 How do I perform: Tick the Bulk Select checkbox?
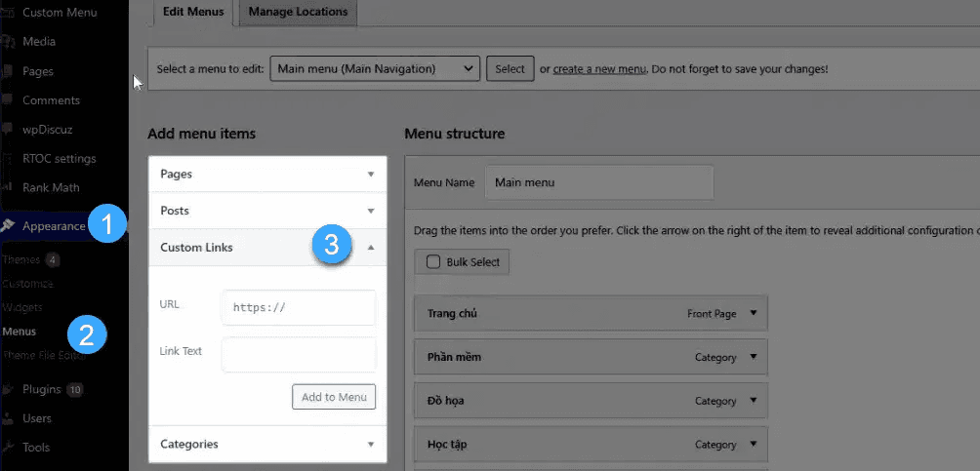pyautogui.click(x=433, y=261)
